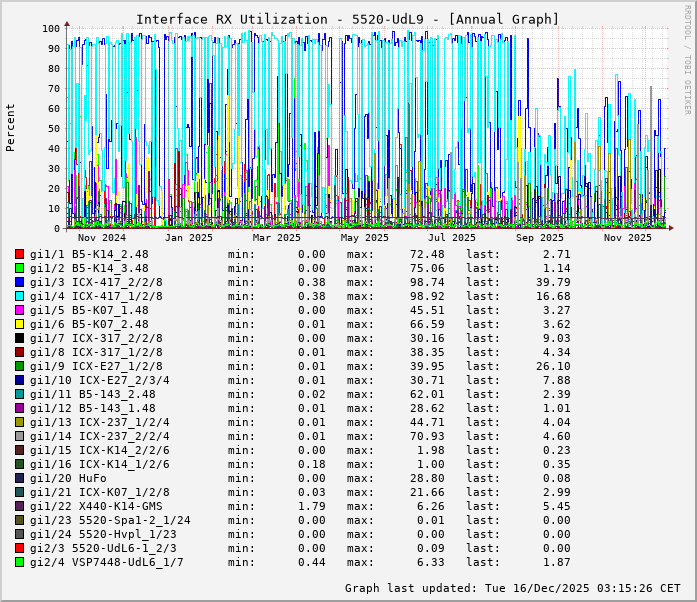697x602 pixels.
Task: Click legend label gi2/4 VSP7448-UdL6_1/7
Action: [x=107, y=562]
